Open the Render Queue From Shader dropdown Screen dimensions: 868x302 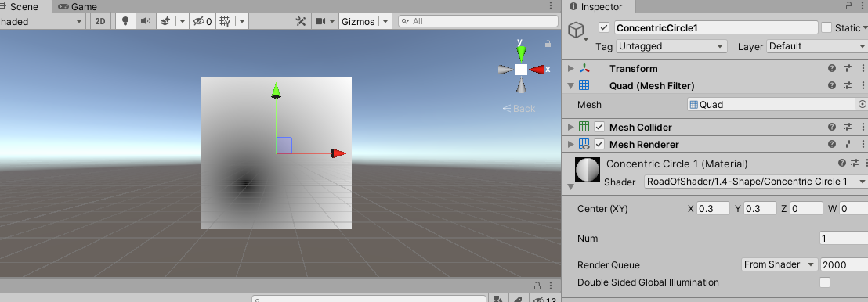779,264
